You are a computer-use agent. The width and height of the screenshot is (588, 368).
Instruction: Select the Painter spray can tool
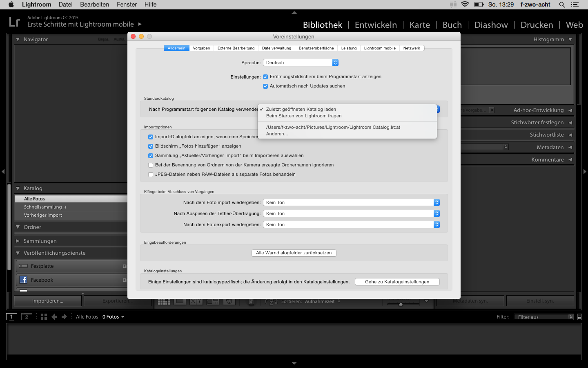click(x=252, y=302)
